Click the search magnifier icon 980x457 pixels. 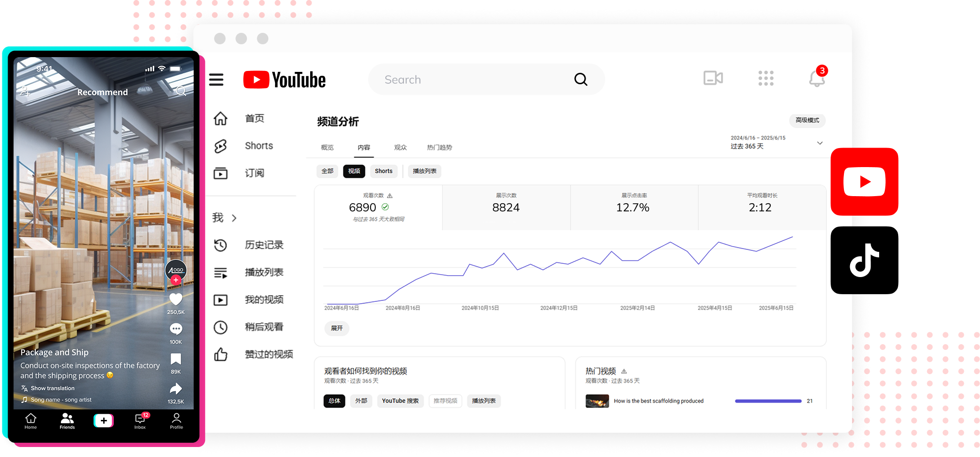[580, 79]
